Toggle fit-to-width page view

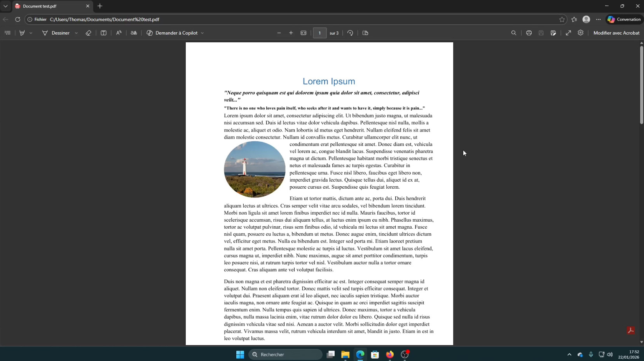click(304, 33)
